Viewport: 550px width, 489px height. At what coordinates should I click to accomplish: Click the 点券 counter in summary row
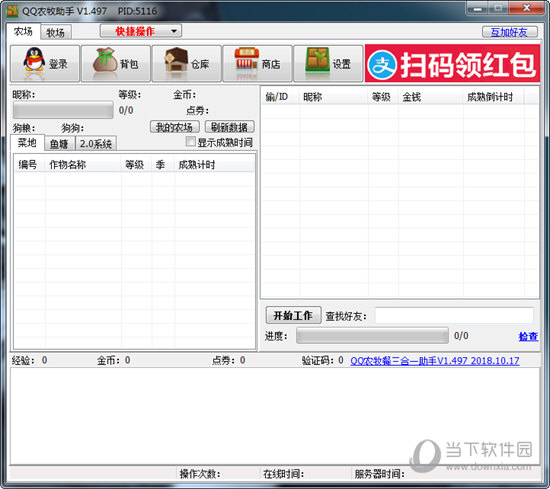(228, 360)
